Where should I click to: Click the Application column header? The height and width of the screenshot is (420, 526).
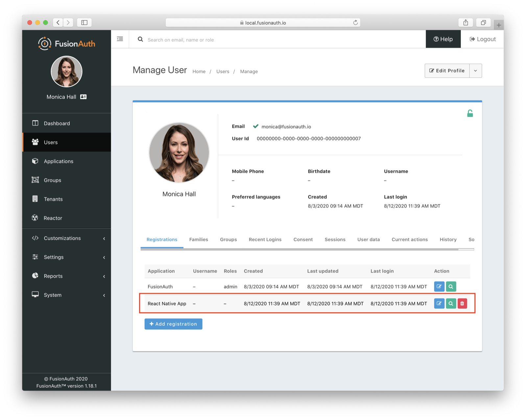[x=161, y=271]
